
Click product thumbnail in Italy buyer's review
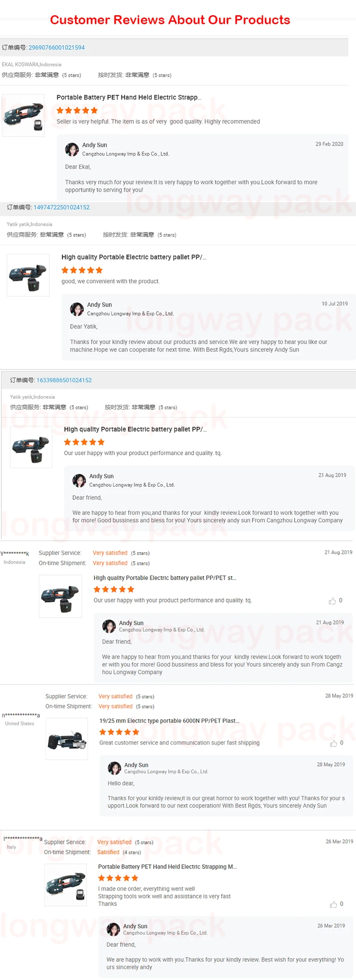[66, 885]
